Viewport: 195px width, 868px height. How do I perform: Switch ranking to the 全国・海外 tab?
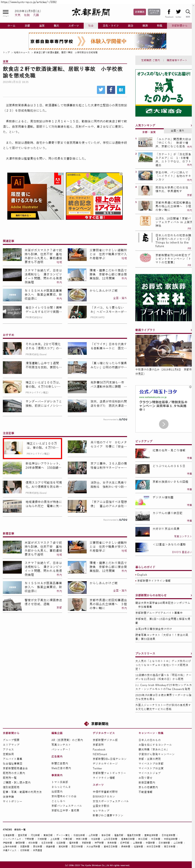pos(177,130)
